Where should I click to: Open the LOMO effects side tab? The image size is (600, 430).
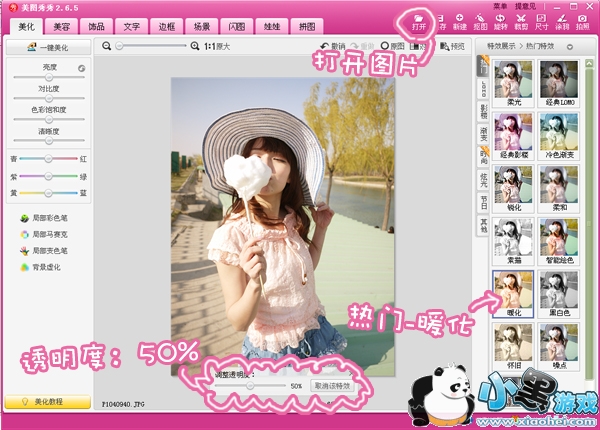pos(483,89)
